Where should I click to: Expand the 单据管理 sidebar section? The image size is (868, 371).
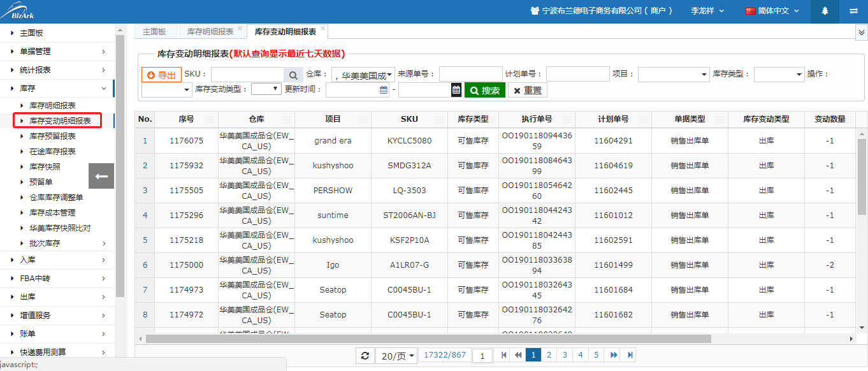pyautogui.click(x=57, y=52)
